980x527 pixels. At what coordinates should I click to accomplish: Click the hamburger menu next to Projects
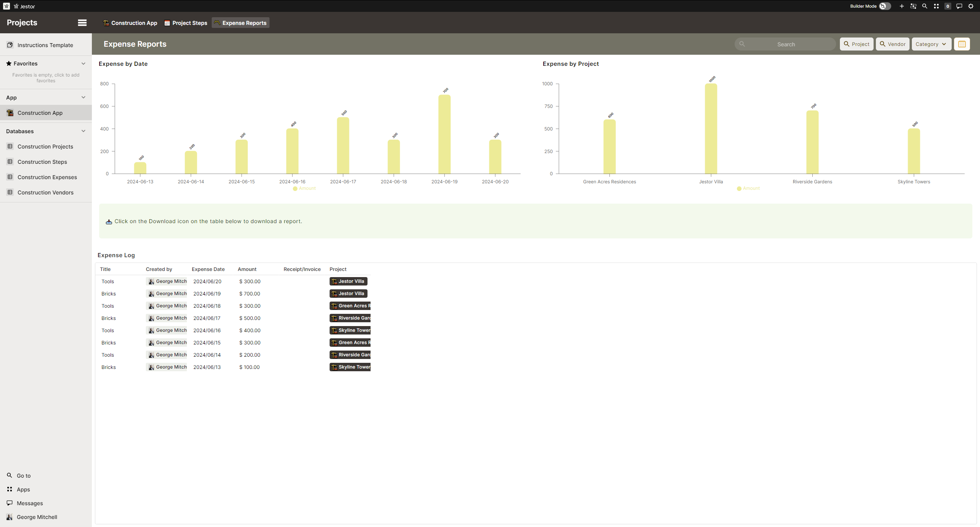tap(82, 23)
